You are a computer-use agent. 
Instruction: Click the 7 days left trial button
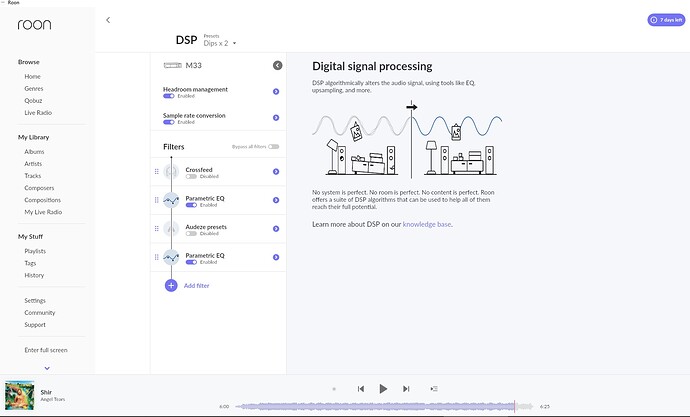coord(666,20)
